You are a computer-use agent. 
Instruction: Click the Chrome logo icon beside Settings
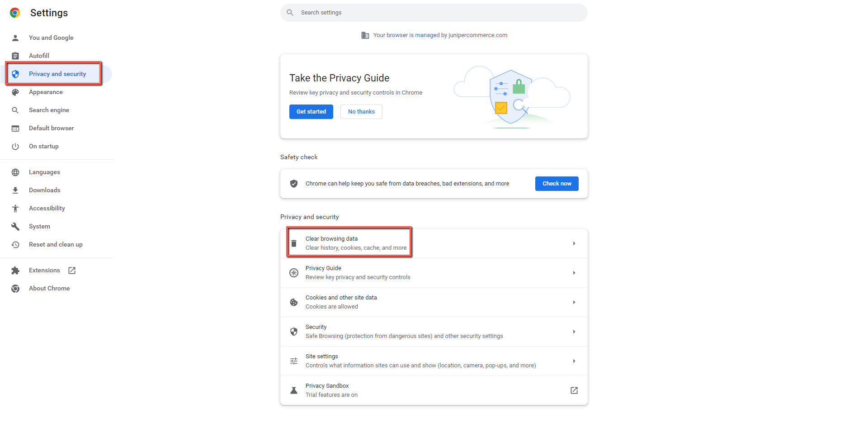coord(15,13)
